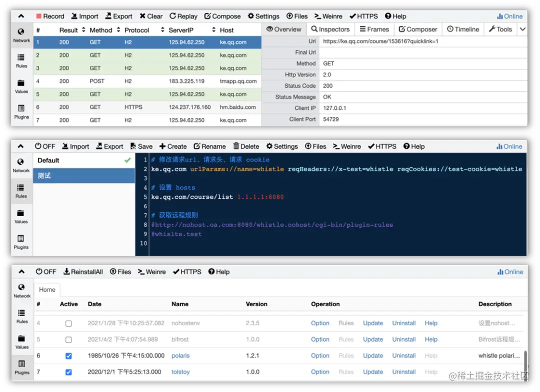
Task: Click Update for the bifrost plugin
Action: tap(373, 340)
